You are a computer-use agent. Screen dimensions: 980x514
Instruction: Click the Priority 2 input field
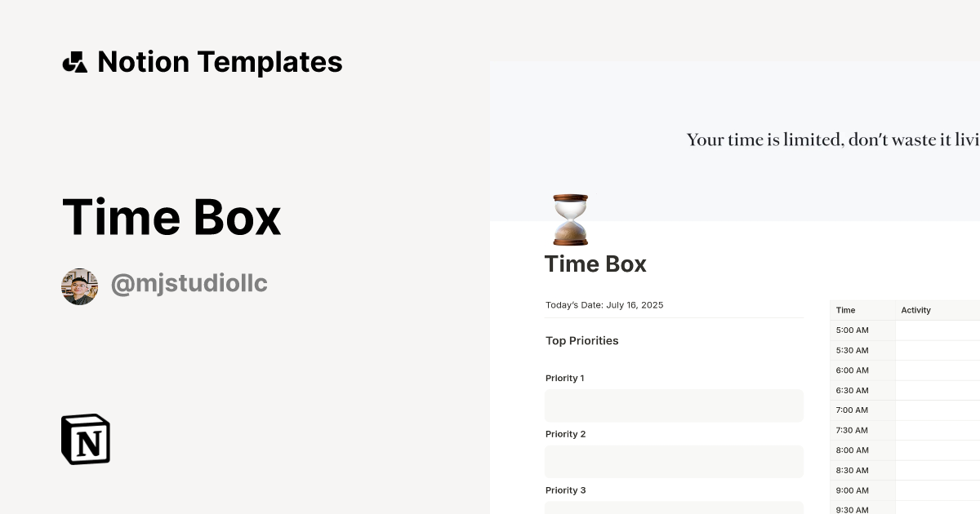tap(674, 461)
